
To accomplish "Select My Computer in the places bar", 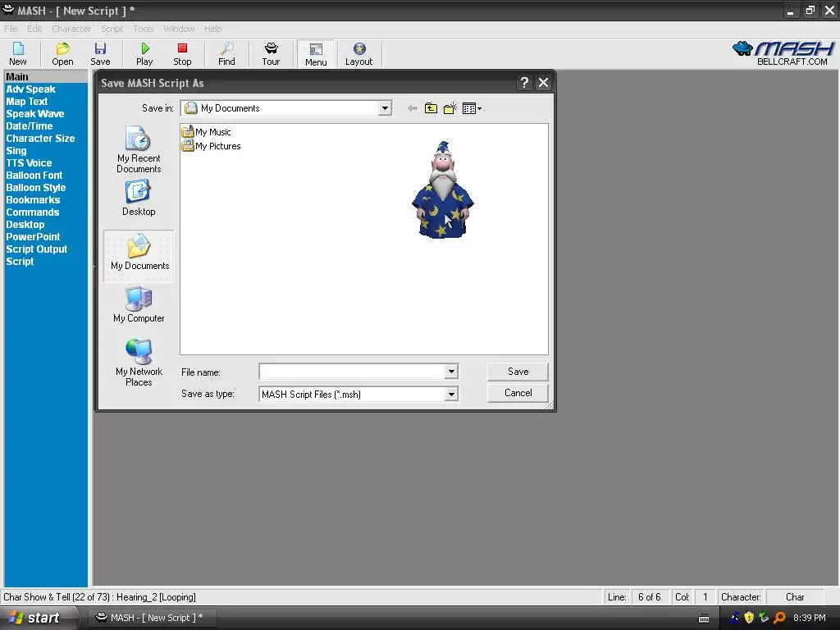I will click(x=139, y=304).
